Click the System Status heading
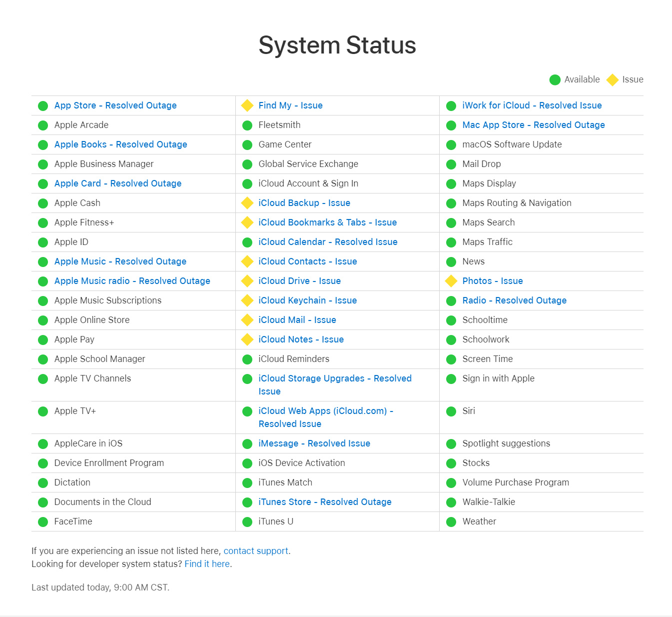The width and height of the screenshot is (672, 617). point(337,45)
